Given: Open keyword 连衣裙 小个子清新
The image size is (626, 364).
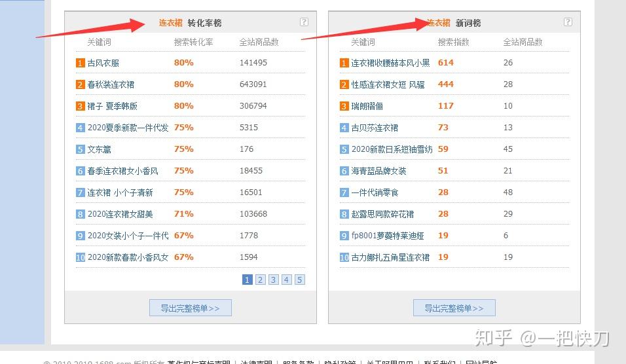Looking at the screenshot, I should click(120, 192).
